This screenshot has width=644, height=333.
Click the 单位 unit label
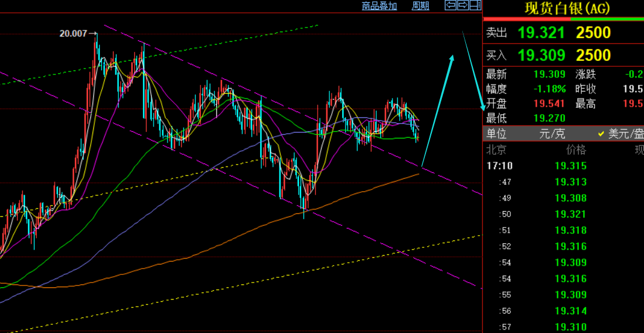(x=496, y=134)
